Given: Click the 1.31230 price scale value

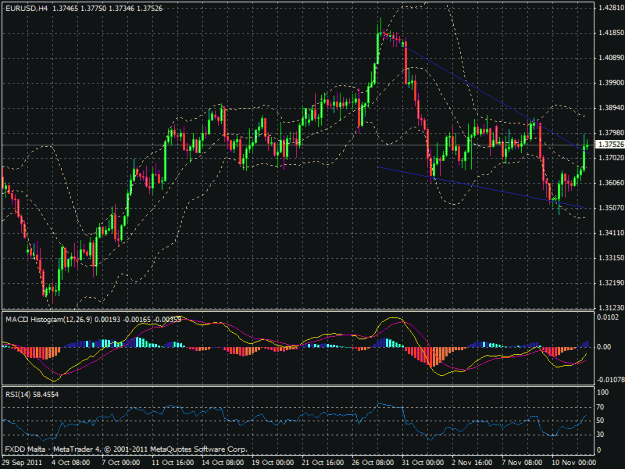Looking at the screenshot, I should pyautogui.click(x=611, y=308).
